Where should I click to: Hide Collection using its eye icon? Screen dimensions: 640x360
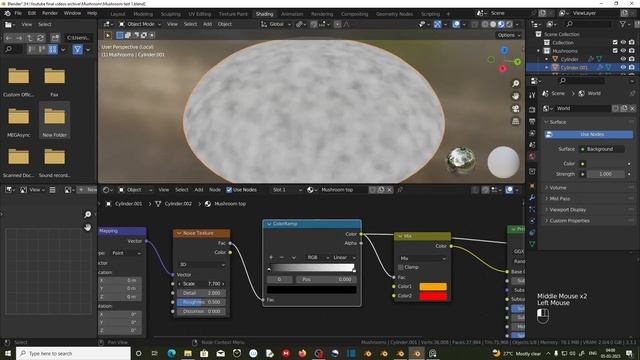(623, 42)
